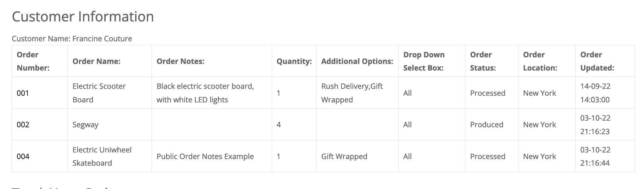Viewport: 644px width, 189px height.
Task: Click the Quantity column header
Action: 294,61
